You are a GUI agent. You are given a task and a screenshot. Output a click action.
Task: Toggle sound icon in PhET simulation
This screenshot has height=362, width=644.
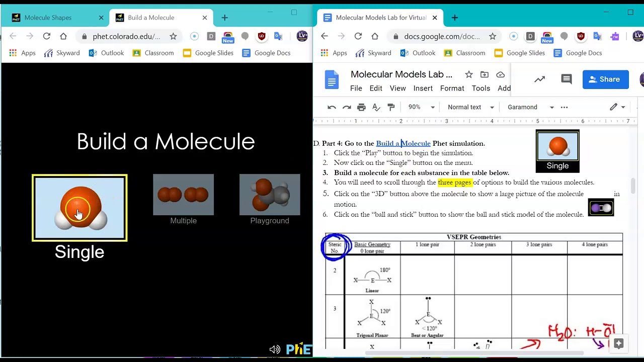pyautogui.click(x=275, y=349)
